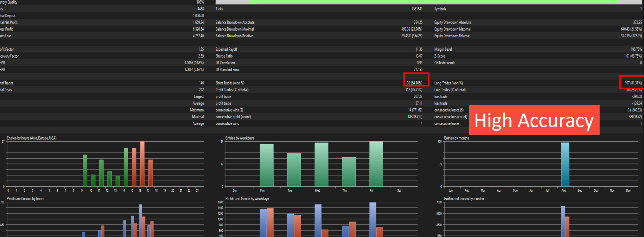Screen dimensions: 644x237
Task: Select the Long Trades value 107 (81.31%)
Action: pos(633,83)
